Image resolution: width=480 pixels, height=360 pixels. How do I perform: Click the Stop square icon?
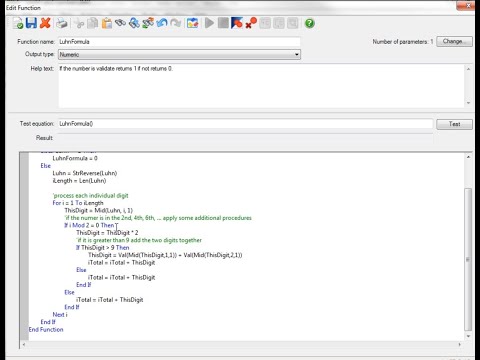pyautogui.click(x=223, y=23)
